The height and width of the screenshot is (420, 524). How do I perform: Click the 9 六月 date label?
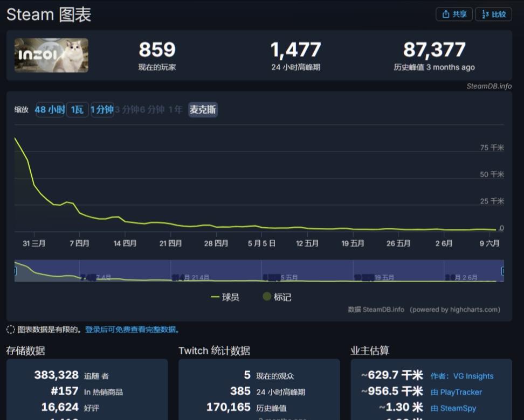[x=489, y=243]
